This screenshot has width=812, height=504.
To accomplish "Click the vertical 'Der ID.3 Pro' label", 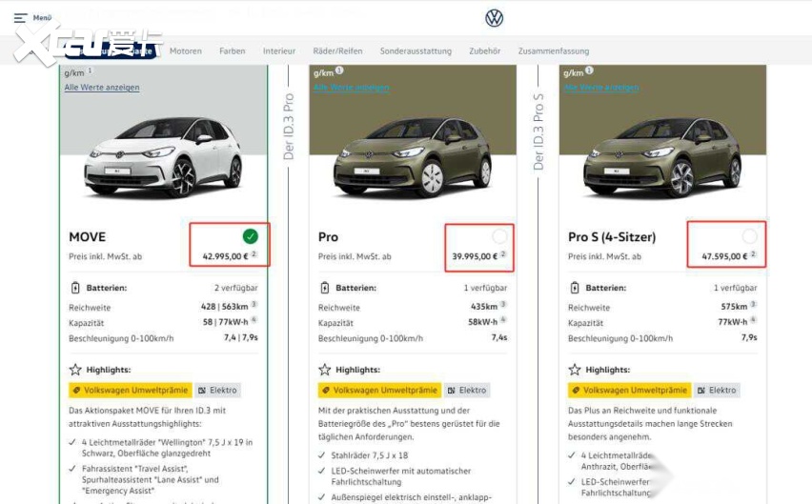I will [289, 127].
